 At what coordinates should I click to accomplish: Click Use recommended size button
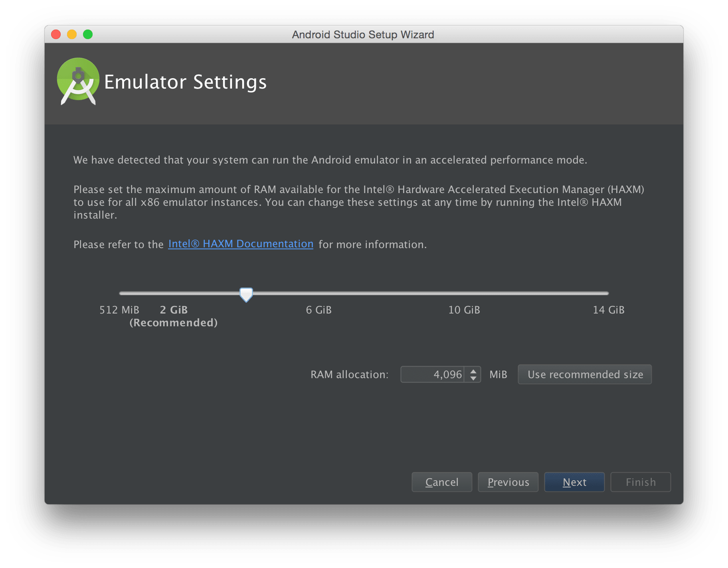pos(585,375)
